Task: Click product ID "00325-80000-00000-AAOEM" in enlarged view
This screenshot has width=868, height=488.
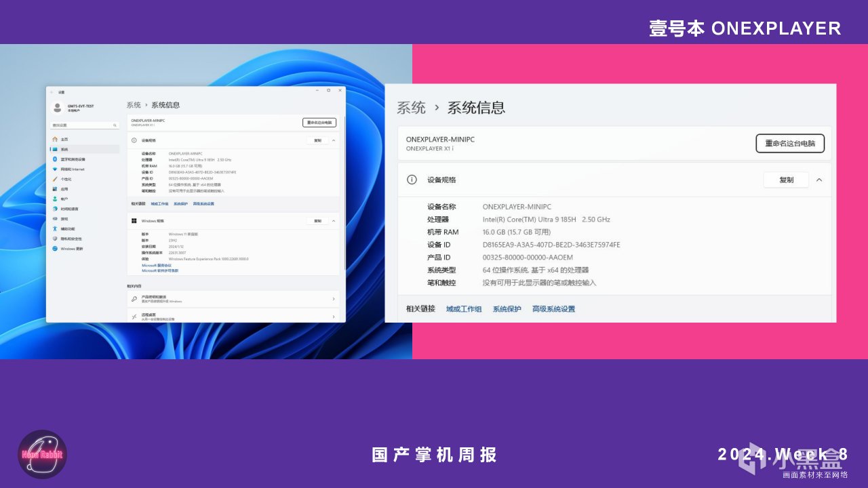Action: tap(528, 258)
